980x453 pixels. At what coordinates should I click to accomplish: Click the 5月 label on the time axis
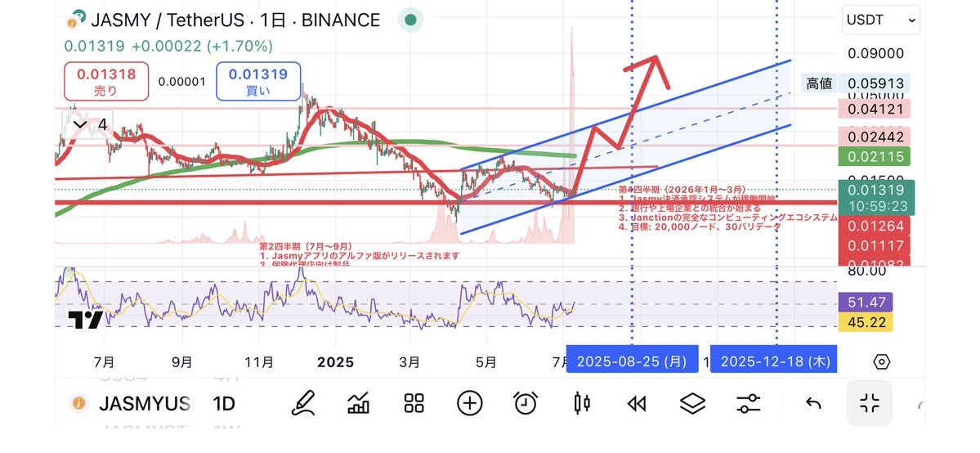(486, 362)
